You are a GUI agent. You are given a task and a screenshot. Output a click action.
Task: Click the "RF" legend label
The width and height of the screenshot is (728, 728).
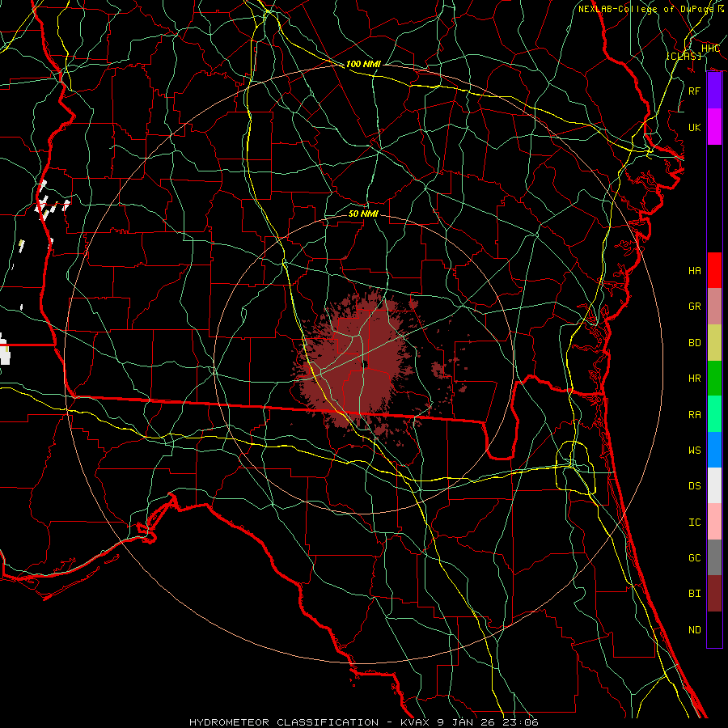(695, 91)
